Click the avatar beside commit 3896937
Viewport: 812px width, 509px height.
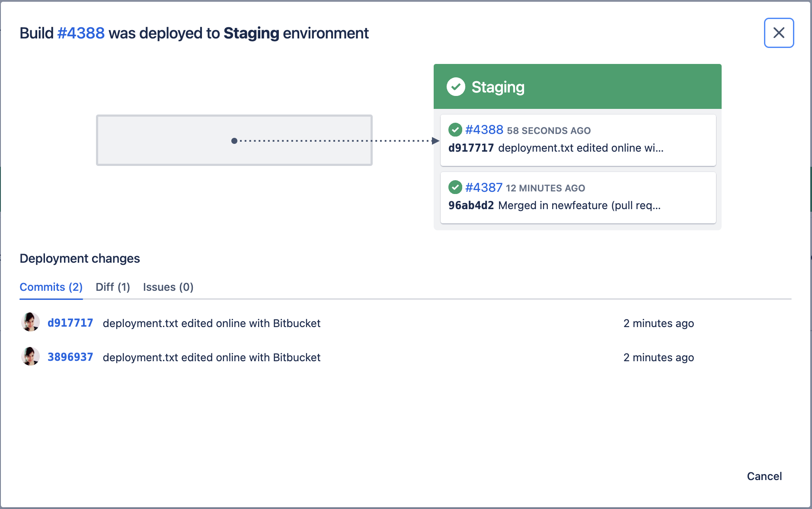tap(30, 356)
